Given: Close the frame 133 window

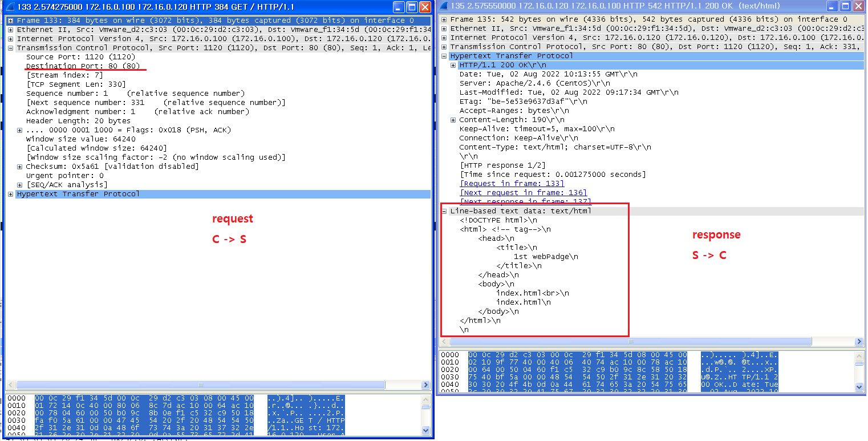Looking at the screenshot, I should (424, 7).
